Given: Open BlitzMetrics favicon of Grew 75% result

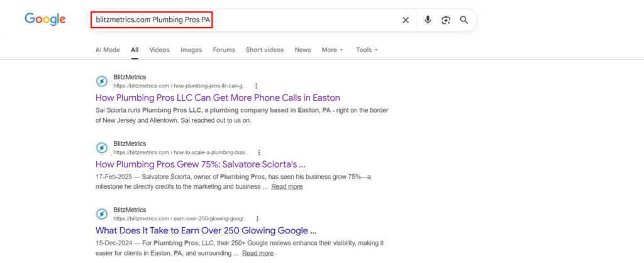Looking at the screenshot, I should pos(102,148).
